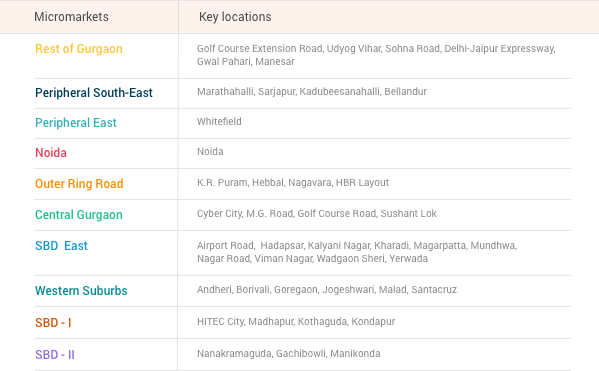The height and width of the screenshot is (371, 599).
Task: Click the Andheri, Borivali, Goregaon locations text
Action: pyautogui.click(x=327, y=290)
